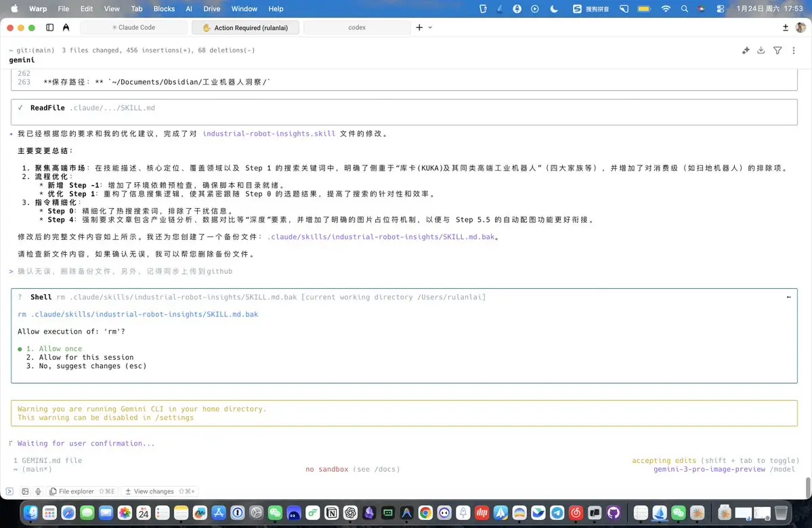Open Wi-Fi status menu
812x528 pixels.
click(x=666, y=9)
